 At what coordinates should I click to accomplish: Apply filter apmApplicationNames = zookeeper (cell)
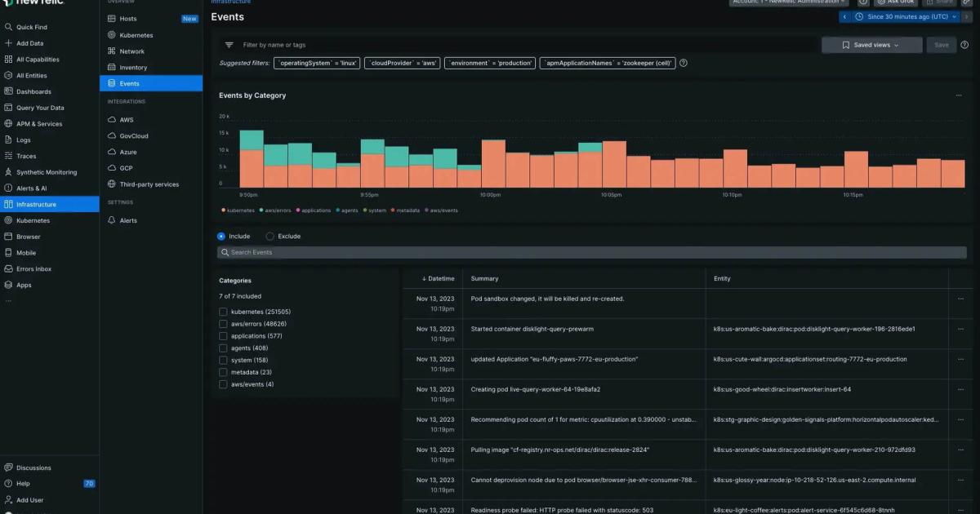coord(608,63)
